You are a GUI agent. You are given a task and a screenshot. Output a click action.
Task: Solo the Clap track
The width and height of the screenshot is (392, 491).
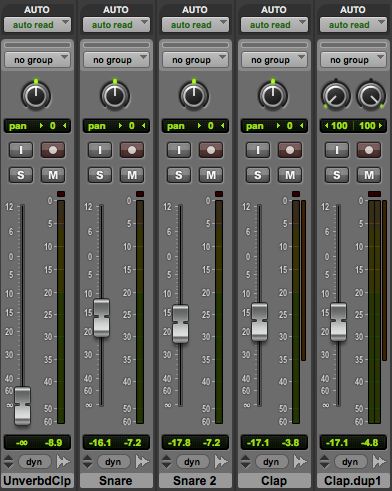(x=258, y=175)
